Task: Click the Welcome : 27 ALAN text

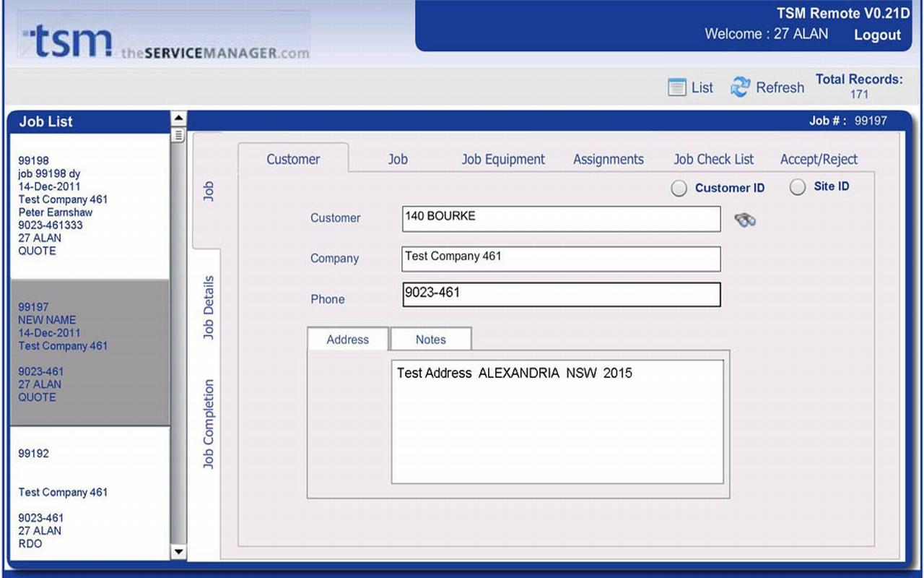Action: [x=767, y=34]
